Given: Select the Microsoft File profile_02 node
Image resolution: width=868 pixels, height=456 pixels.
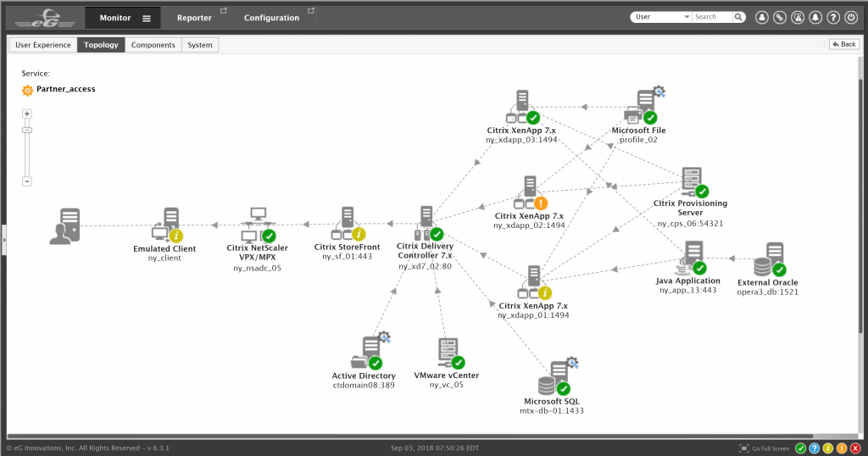Looking at the screenshot, I should point(644,107).
